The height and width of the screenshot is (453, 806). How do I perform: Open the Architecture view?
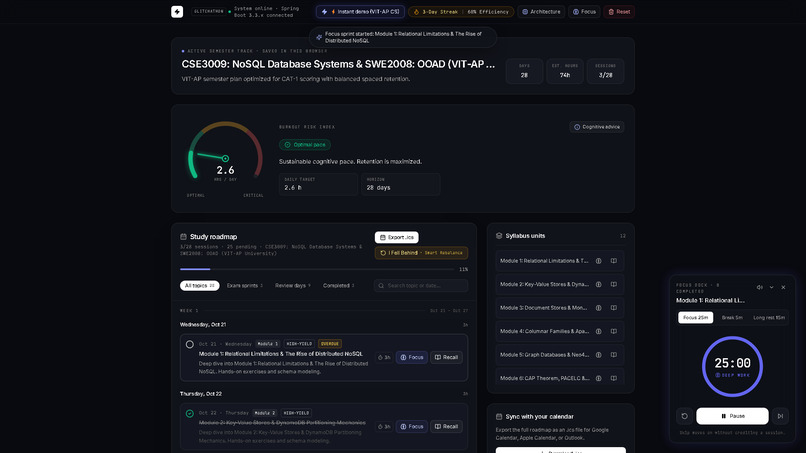(541, 11)
